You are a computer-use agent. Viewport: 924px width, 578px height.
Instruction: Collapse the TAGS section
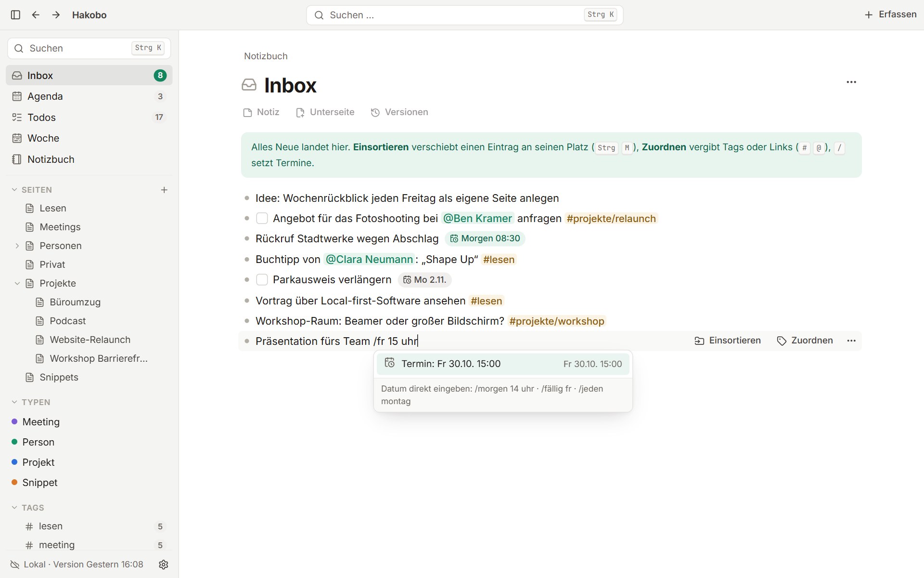(14, 507)
